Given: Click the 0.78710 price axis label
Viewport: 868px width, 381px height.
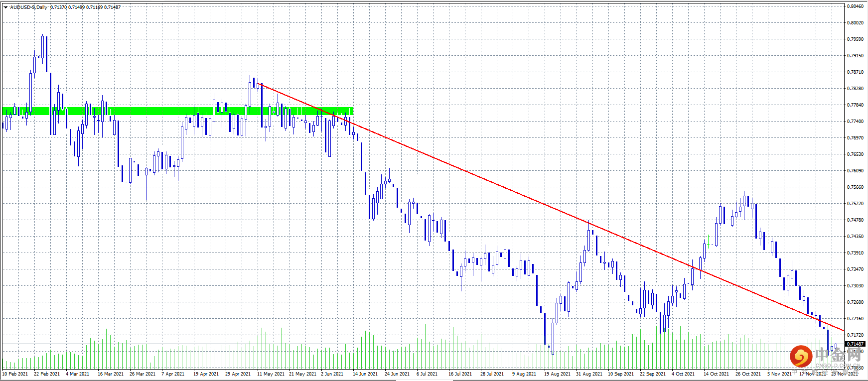Looking at the screenshot, I should [856, 72].
